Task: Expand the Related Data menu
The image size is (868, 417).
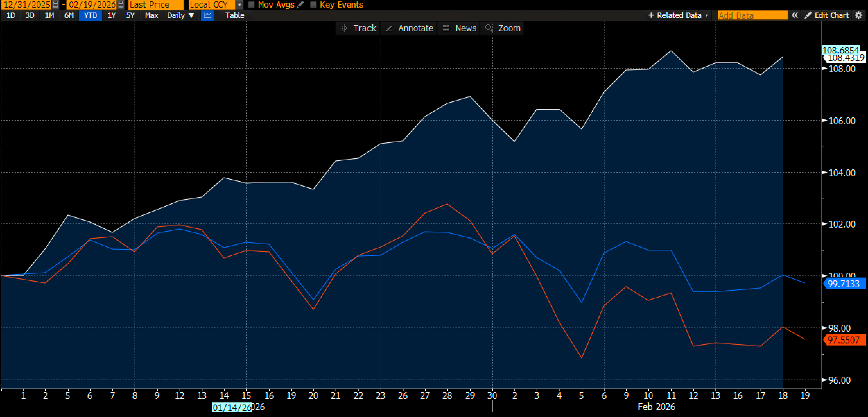Action: pyautogui.click(x=678, y=15)
